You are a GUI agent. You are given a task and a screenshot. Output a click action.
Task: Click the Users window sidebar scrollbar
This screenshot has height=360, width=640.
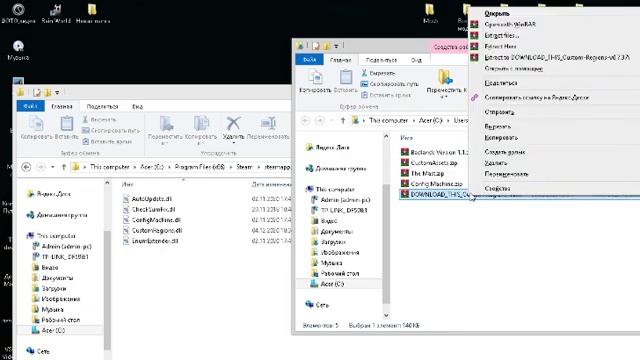pyautogui.click(x=386, y=243)
